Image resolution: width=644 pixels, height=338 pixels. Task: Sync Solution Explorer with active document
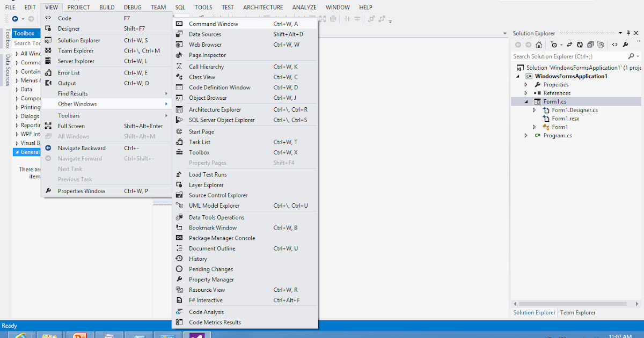pyautogui.click(x=569, y=45)
